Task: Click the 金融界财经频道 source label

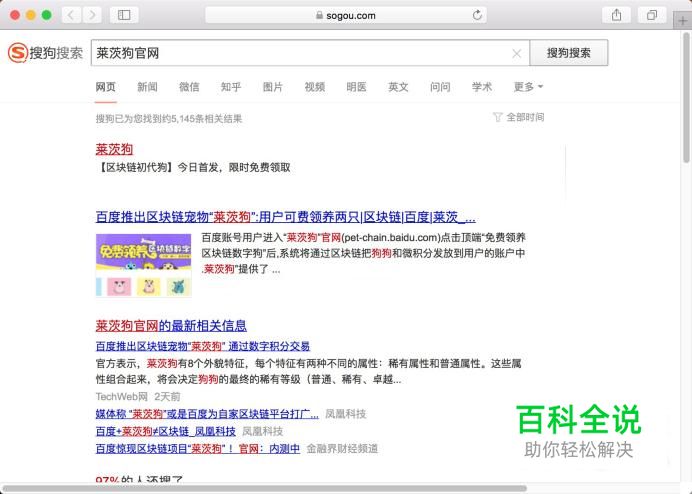Action: pyautogui.click(x=342, y=449)
